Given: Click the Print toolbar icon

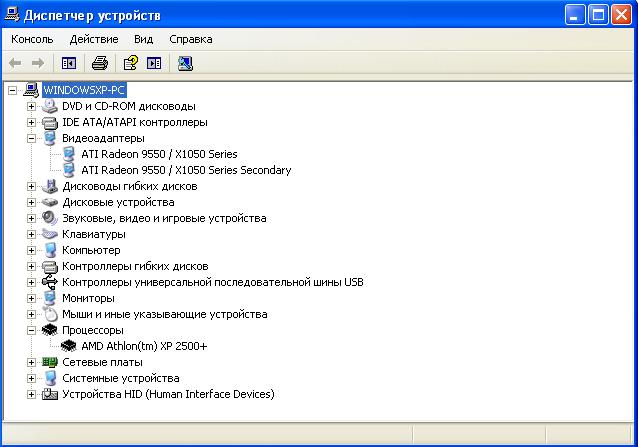Looking at the screenshot, I should pyautogui.click(x=100, y=63).
